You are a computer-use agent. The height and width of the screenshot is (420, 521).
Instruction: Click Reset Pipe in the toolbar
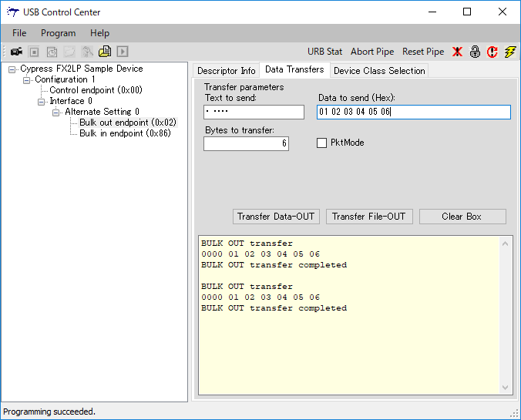(423, 52)
